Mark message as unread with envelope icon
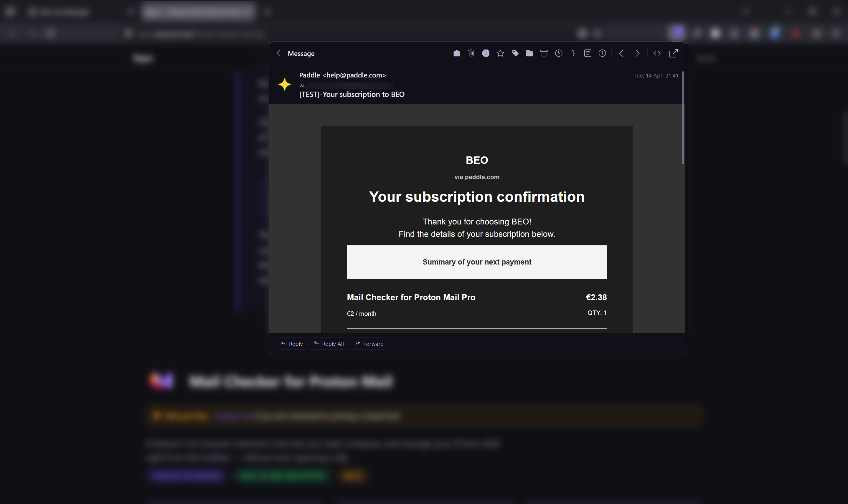 (x=456, y=53)
